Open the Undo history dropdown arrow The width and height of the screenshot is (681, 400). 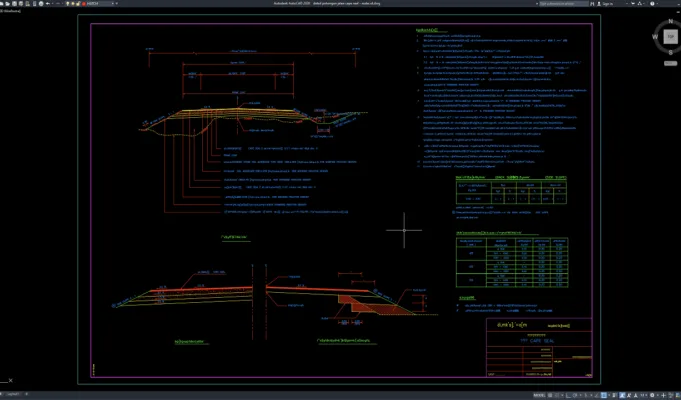tap(53, 3)
